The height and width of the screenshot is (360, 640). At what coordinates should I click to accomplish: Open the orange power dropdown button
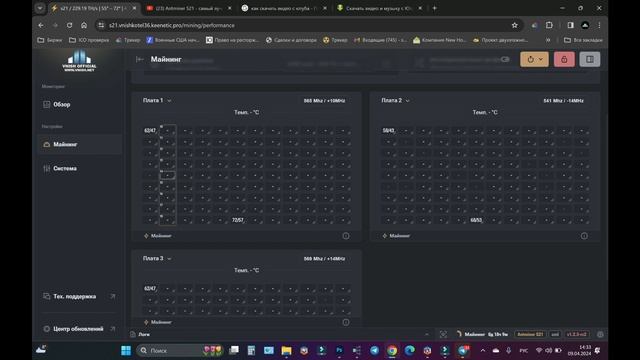(x=534, y=60)
